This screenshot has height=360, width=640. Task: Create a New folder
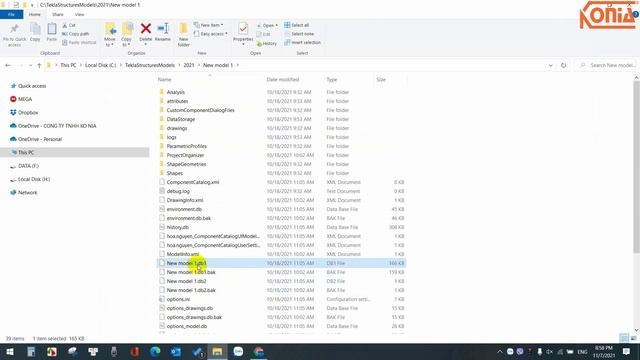click(x=184, y=34)
